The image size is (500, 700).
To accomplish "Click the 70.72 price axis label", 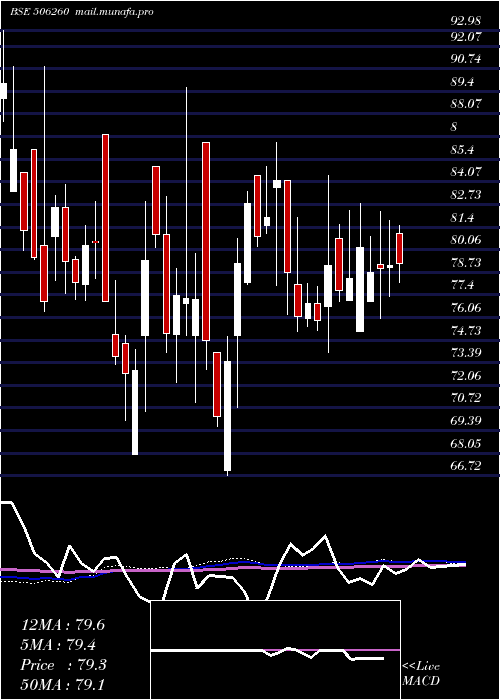I will pyautogui.click(x=466, y=398).
